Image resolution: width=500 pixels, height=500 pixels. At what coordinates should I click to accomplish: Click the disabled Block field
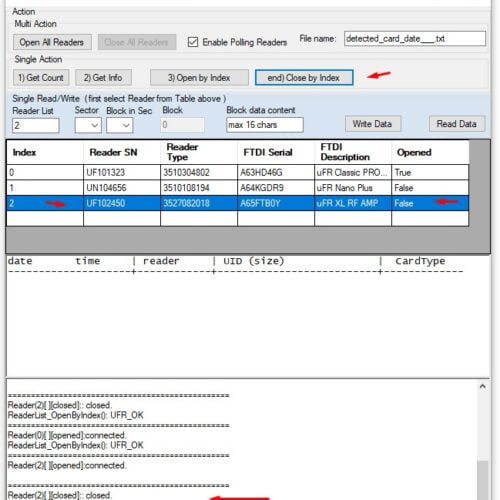point(182,125)
